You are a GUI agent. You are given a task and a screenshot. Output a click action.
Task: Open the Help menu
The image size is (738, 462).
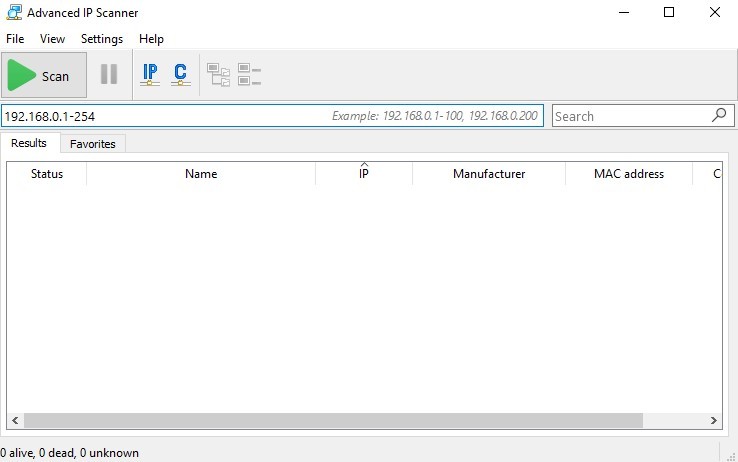(x=151, y=39)
